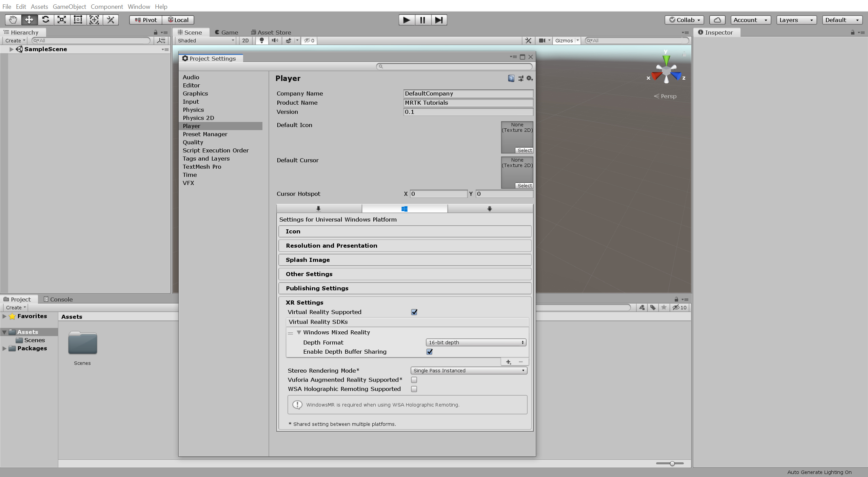The width and height of the screenshot is (868, 477).
Task: Toggle scene lighting bulb icon
Action: point(261,41)
